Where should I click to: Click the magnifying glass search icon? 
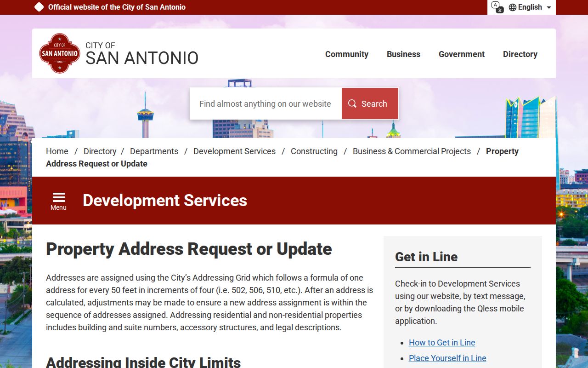[352, 103]
